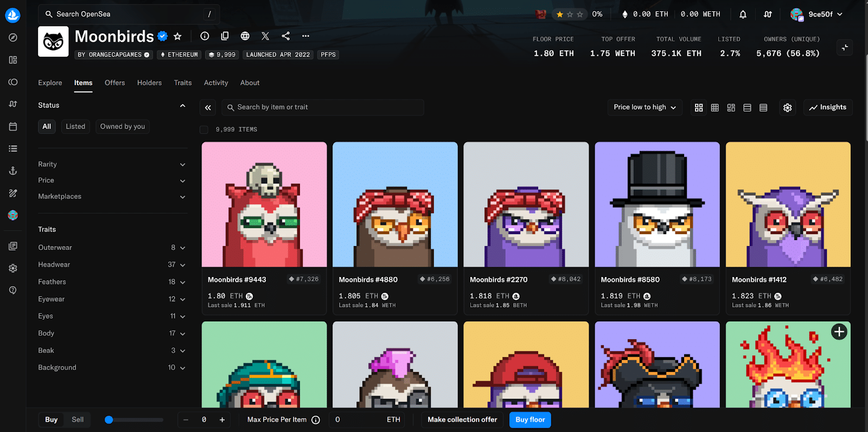Collapse the filter sidebar with double-chevron

[x=208, y=107]
